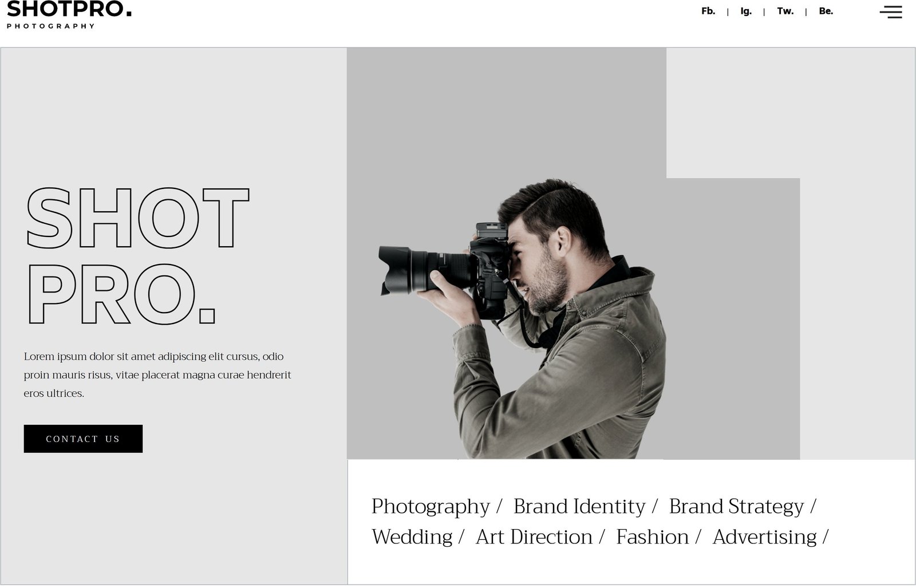
Task: Select the Brand Identity category
Action: point(579,507)
